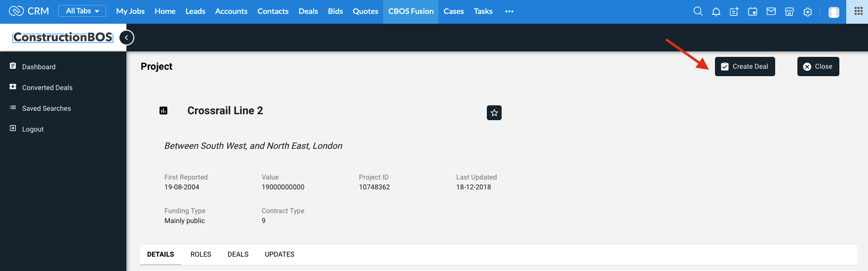Click the value 19000000000
Screen dimensions: 868x271
283,187
